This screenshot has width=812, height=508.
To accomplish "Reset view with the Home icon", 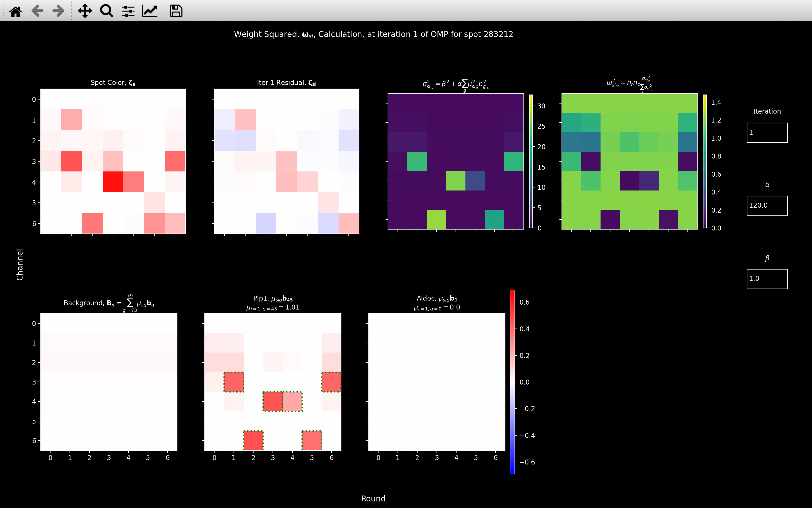I will (16, 11).
